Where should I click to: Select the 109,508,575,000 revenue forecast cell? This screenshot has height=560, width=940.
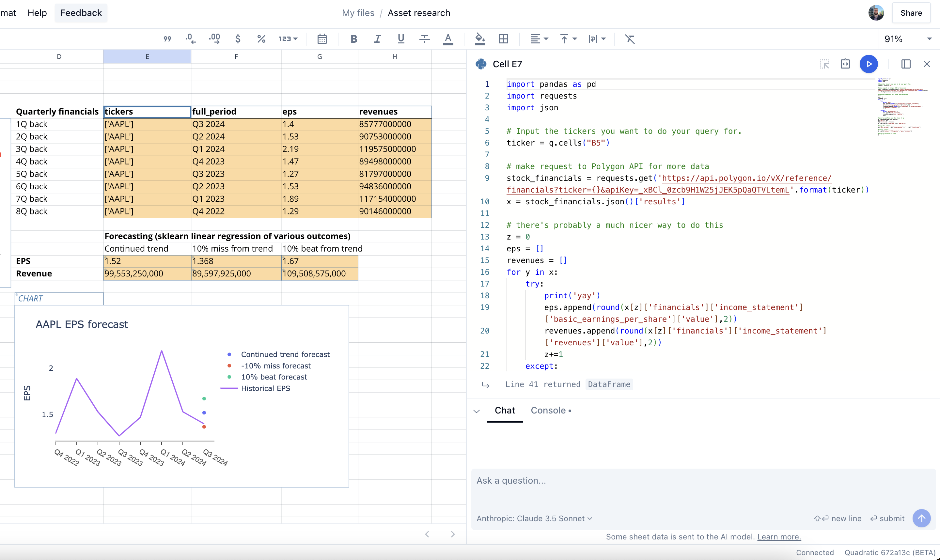click(320, 273)
